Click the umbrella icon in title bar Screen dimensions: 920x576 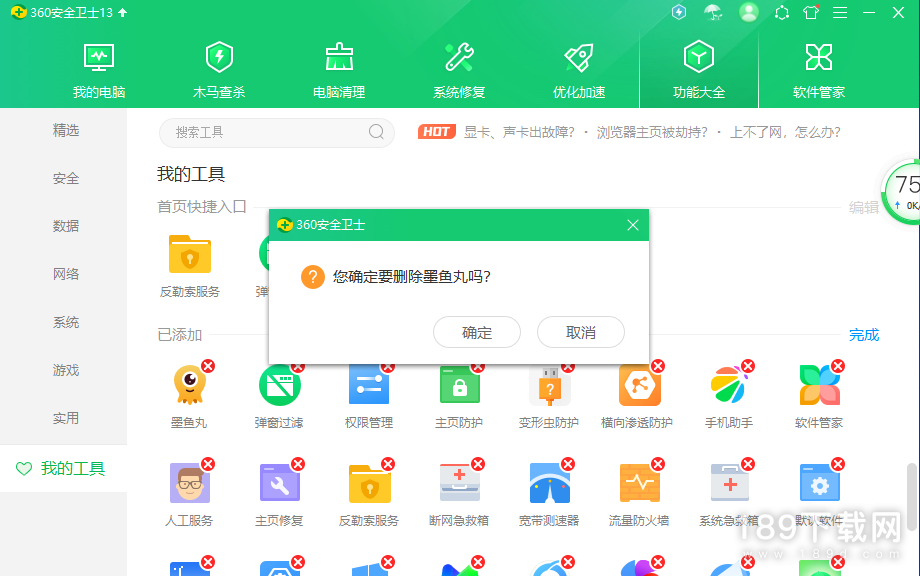(x=713, y=12)
